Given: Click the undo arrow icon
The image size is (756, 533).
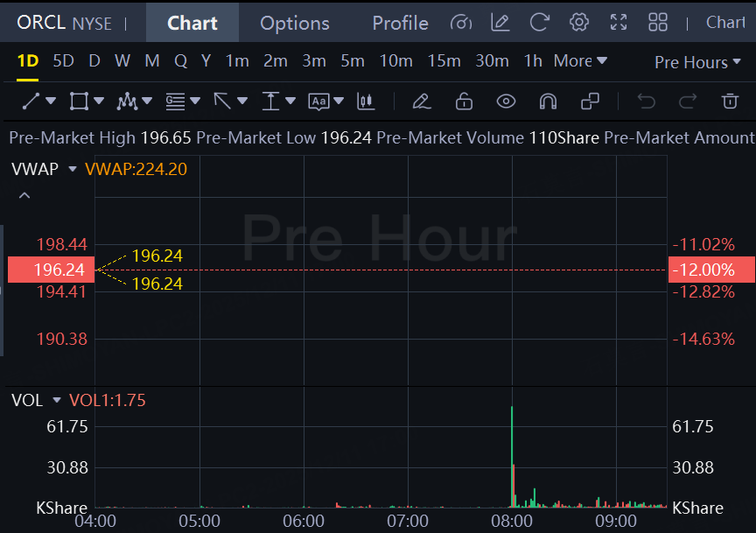Looking at the screenshot, I should tap(646, 102).
